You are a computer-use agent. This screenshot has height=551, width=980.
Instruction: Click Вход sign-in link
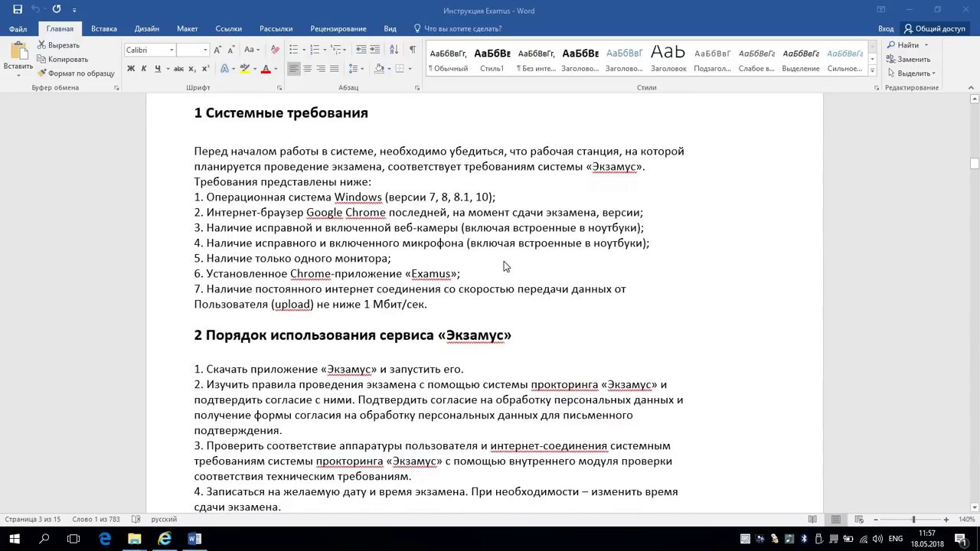(x=886, y=28)
